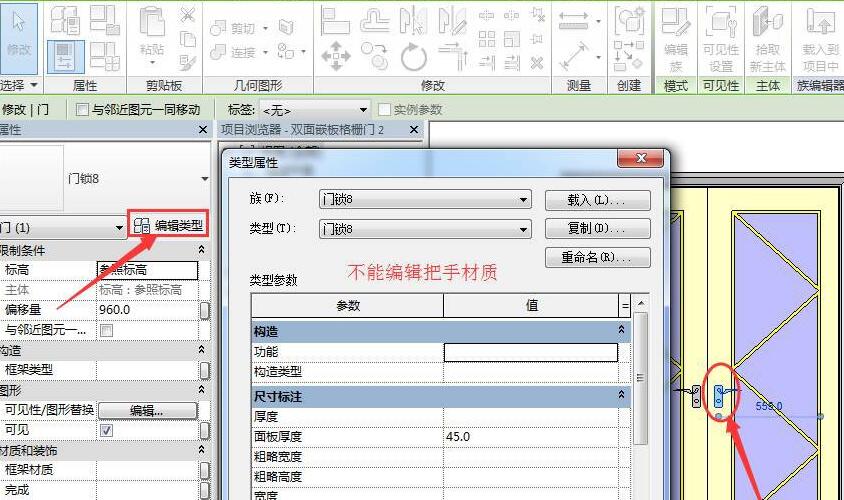This screenshot has height=500, width=844.
Task: Click the 550.0 dimension text in the drawing
Action: tap(769, 406)
